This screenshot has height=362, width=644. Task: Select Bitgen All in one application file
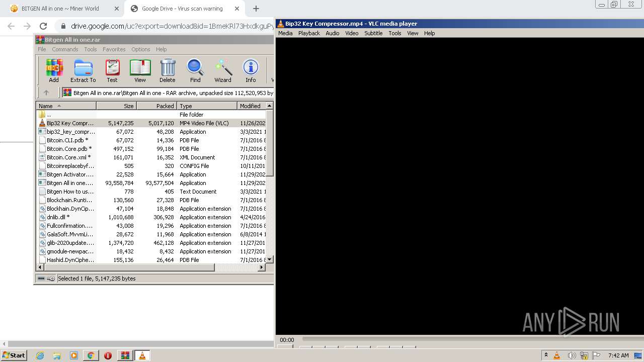[151, 183]
